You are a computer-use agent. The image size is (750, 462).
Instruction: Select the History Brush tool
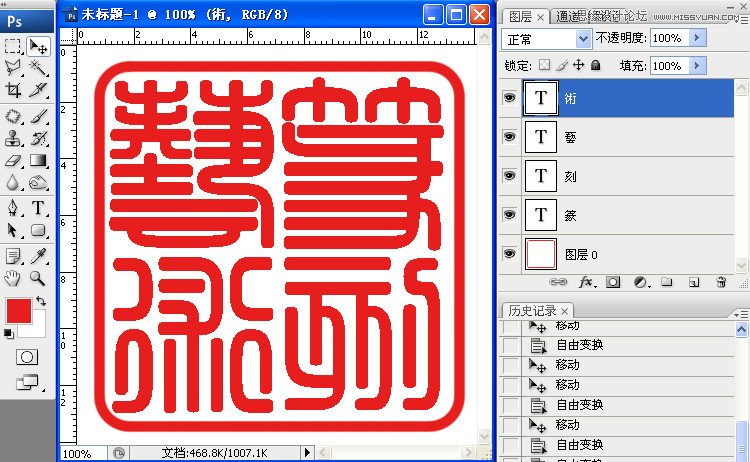tap(38, 138)
